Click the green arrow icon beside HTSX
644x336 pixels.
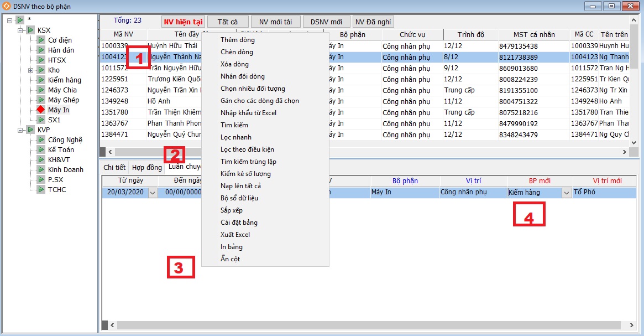[x=41, y=60]
